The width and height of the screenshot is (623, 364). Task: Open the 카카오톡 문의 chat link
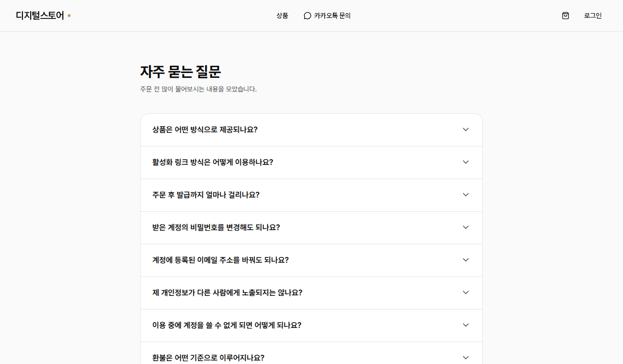pyautogui.click(x=327, y=16)
